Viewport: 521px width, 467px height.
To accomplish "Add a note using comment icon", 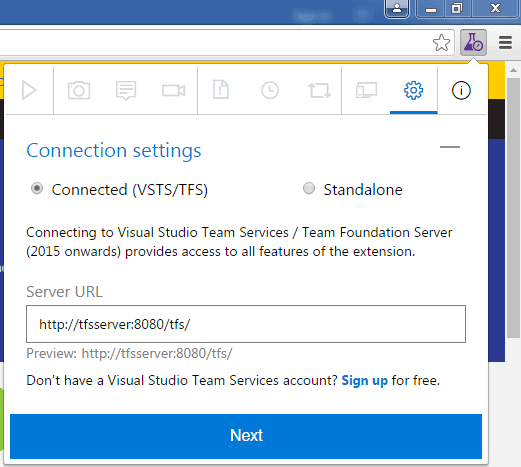I will pos(126,90).
